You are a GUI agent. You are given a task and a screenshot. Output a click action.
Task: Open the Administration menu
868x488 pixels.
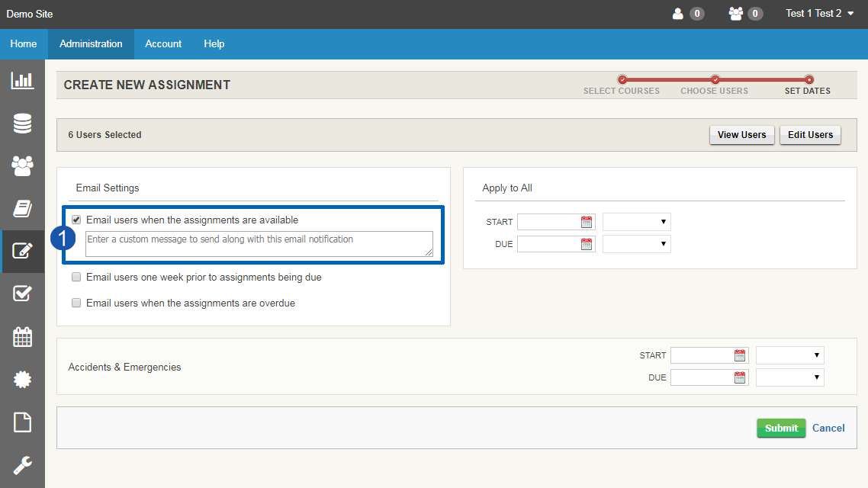tap(91, 43)
